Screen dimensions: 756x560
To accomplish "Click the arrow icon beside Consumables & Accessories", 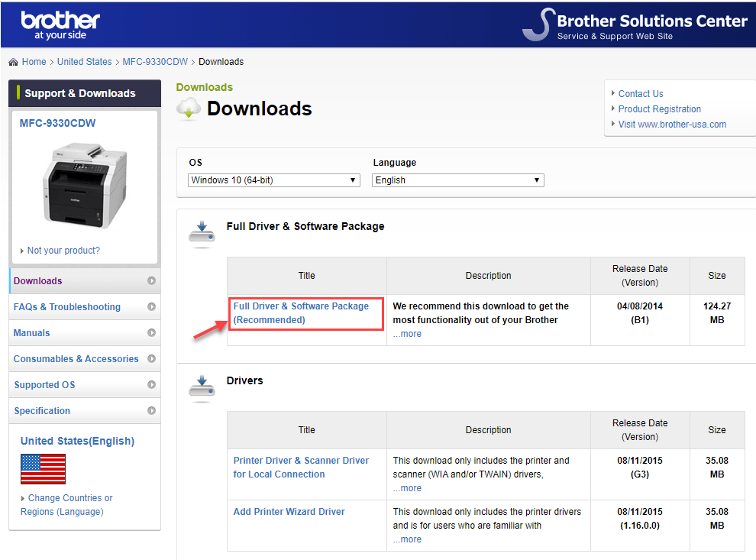I will pos(151,359).
